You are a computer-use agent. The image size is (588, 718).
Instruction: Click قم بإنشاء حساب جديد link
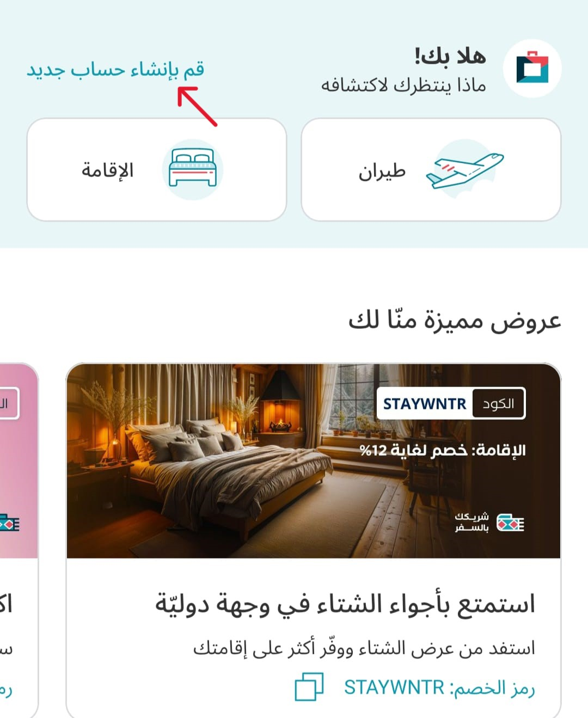(115, 70)
